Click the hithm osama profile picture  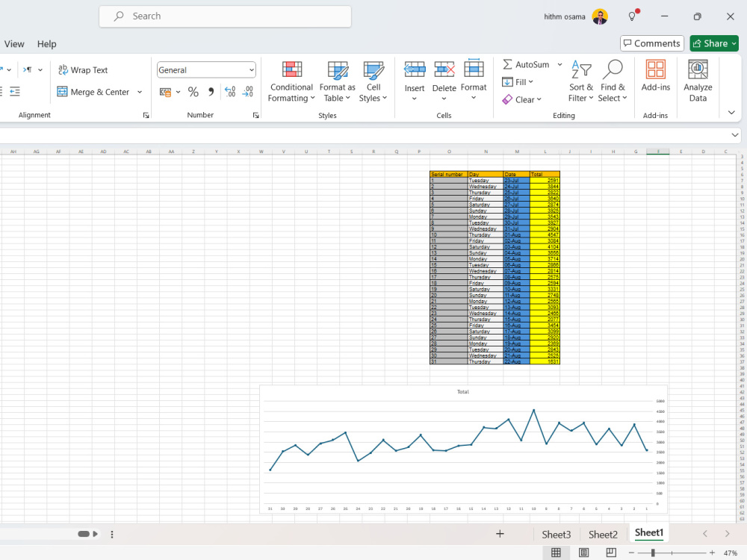[x=600, y=16]
